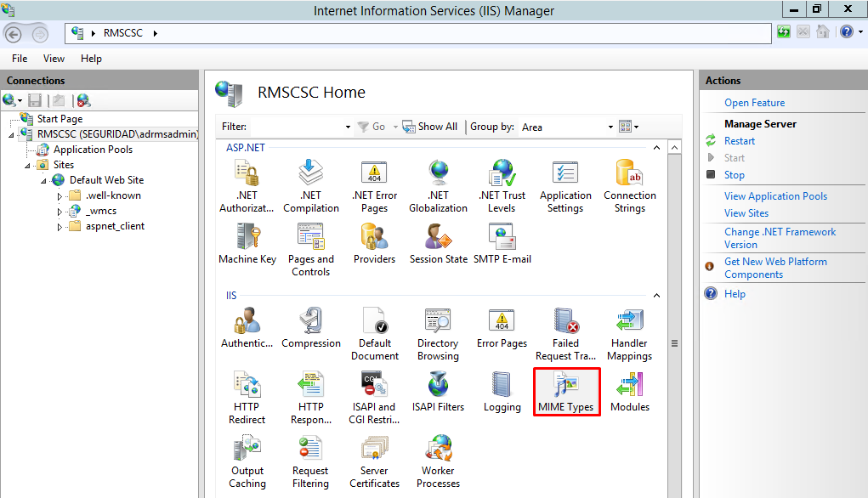Open the .NET Authorization Rules feature

[247, 186]
